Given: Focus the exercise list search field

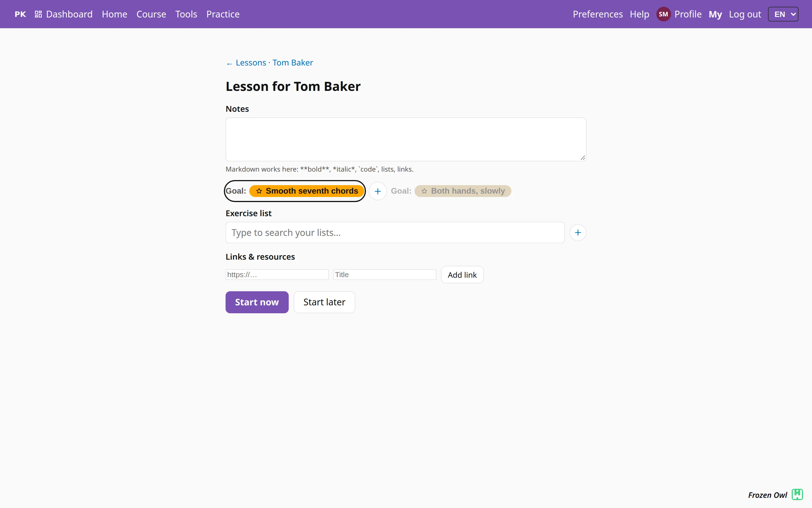Looking at the screenshot, I should (395, 233).
